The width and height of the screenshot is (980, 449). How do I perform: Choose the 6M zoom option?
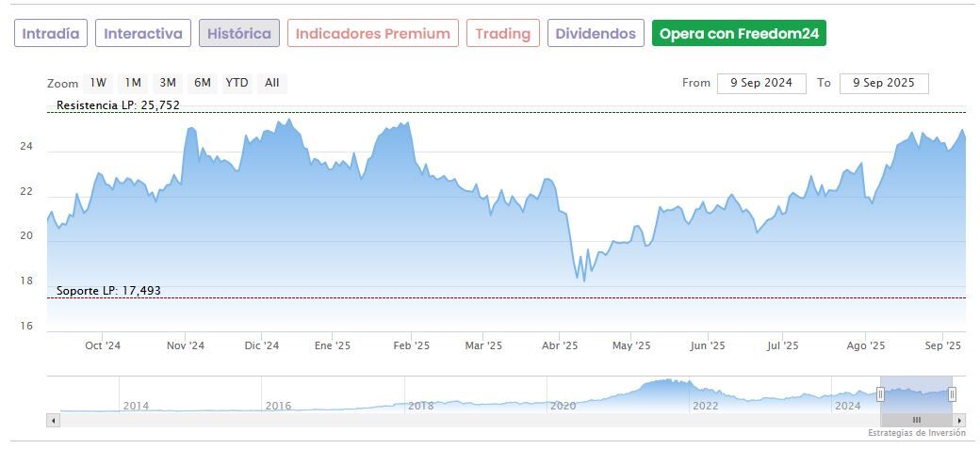click(203, 83)
